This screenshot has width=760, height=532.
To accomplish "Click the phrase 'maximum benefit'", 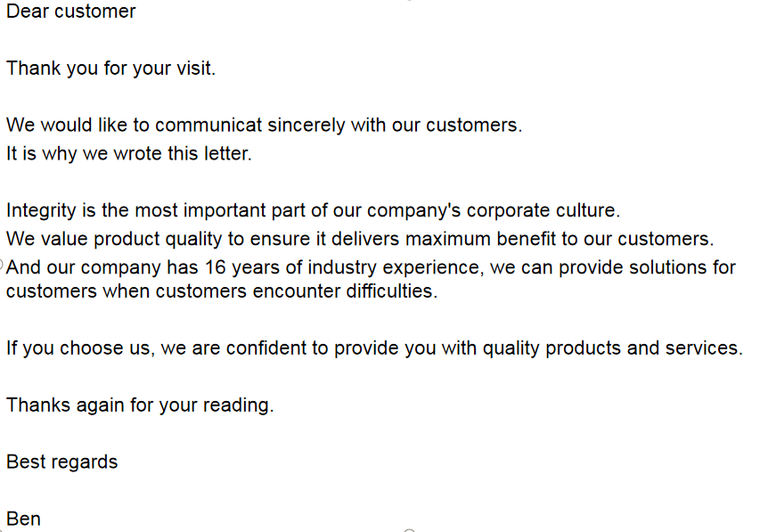I will (480, 239).
